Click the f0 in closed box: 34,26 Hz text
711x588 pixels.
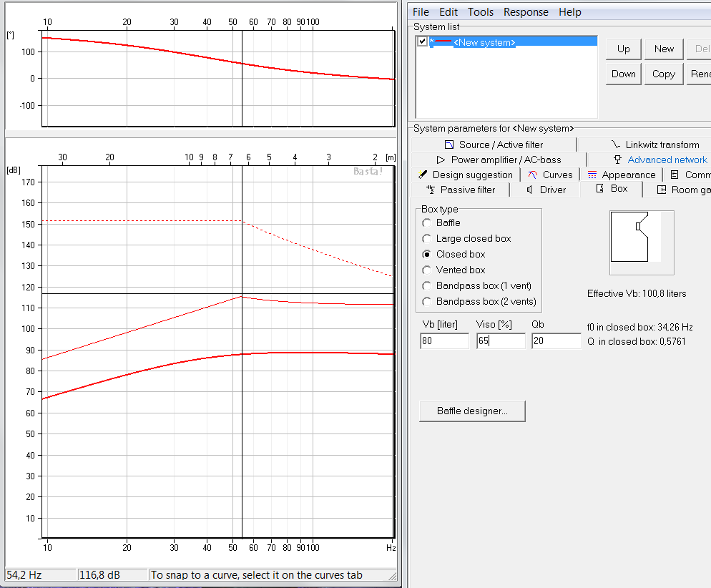pos(639,327)
